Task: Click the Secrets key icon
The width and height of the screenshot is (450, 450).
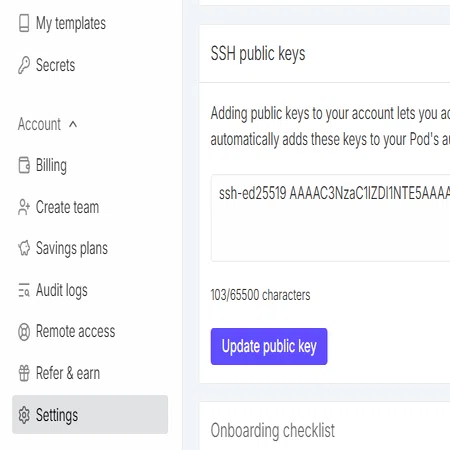Action: (x=24, y=65)
